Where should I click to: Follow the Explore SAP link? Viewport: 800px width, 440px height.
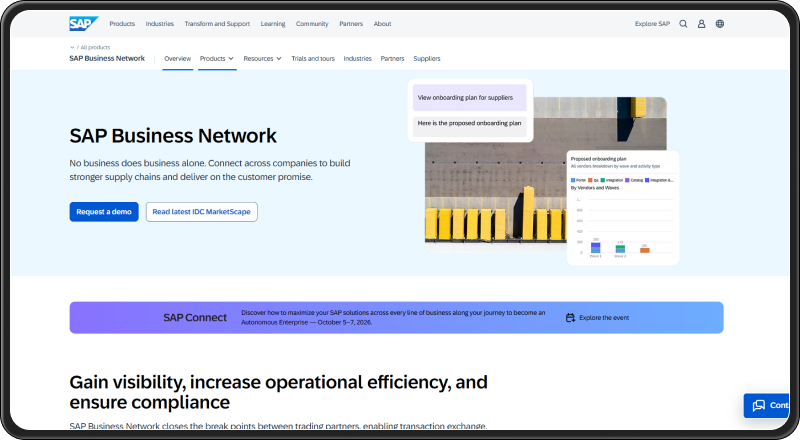pyautogui.click(x=652, y=24)
